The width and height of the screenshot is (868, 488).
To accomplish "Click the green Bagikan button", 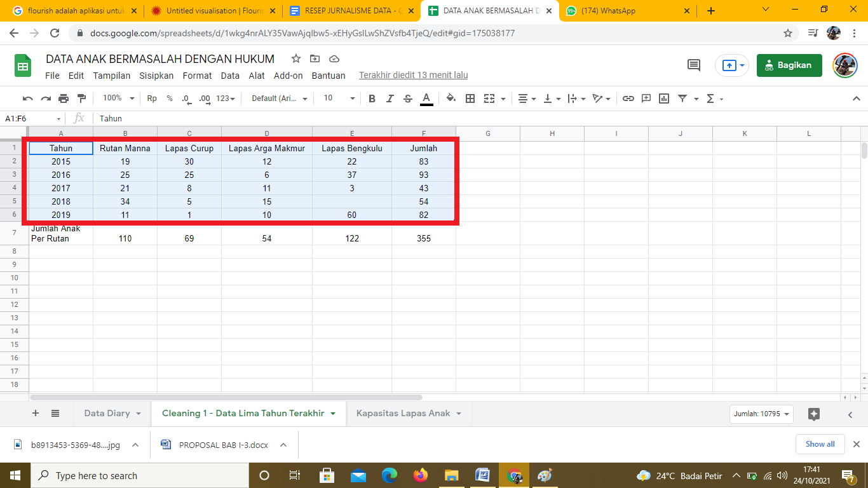I will click(789, 65).
